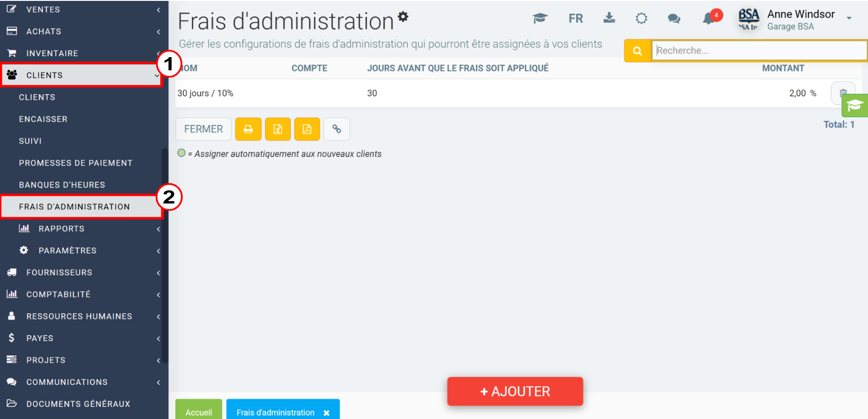Click the Documents généraux folder icon
The image size is (868, 419).
click(x=12, y=403)
